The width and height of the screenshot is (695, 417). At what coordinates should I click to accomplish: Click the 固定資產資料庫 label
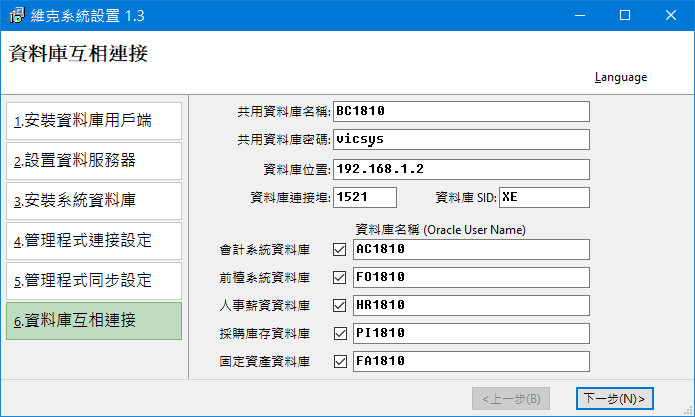coord(265,362)
